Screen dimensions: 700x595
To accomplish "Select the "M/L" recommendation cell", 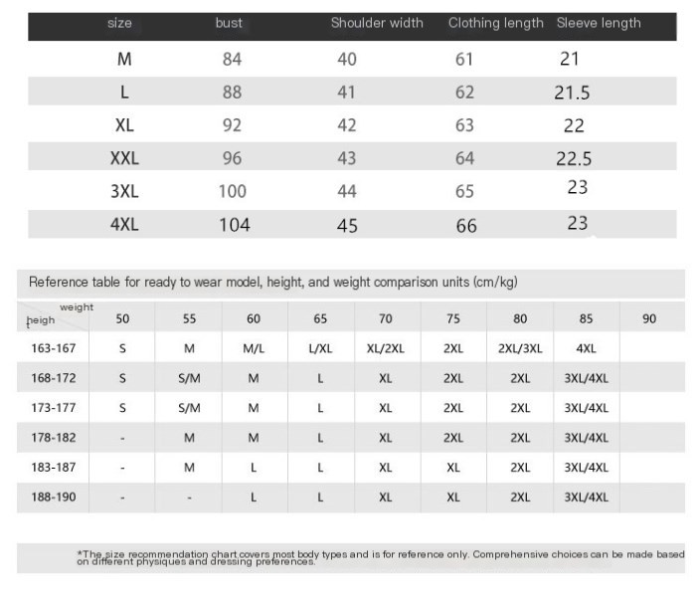I will point(254,348).
